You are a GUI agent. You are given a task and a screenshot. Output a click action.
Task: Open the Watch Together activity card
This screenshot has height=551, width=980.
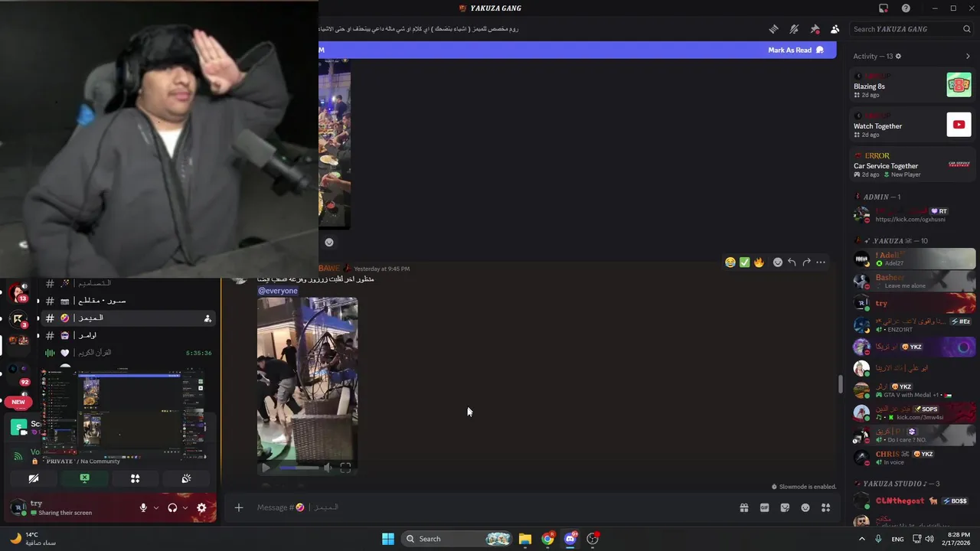click(x=913, y=124)
